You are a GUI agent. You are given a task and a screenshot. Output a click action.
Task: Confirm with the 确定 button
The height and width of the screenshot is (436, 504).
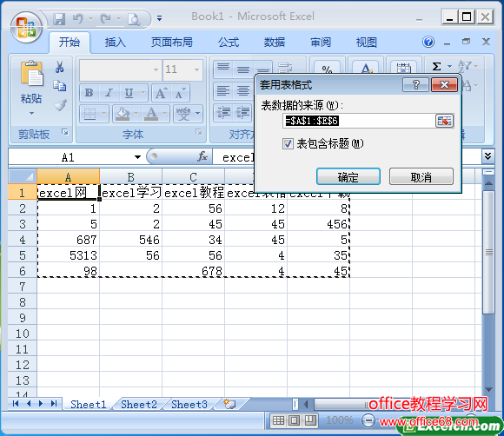point(348,176)
